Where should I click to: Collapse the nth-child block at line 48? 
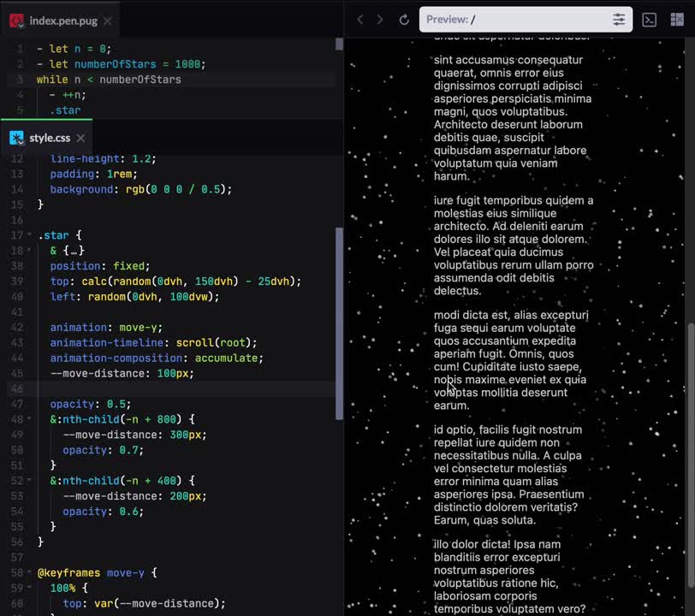[x=33, y=420]
